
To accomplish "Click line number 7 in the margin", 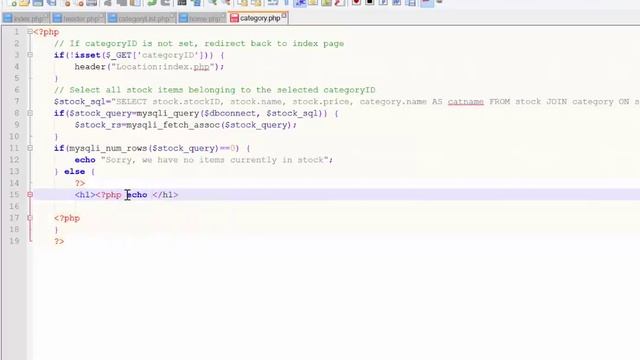I will click(17, 101).
